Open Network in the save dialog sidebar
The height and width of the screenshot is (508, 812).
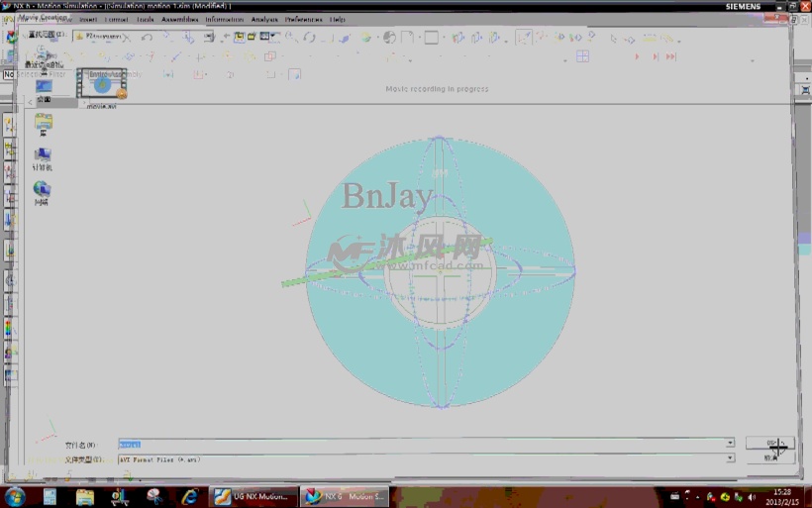[x=42, y=190]
